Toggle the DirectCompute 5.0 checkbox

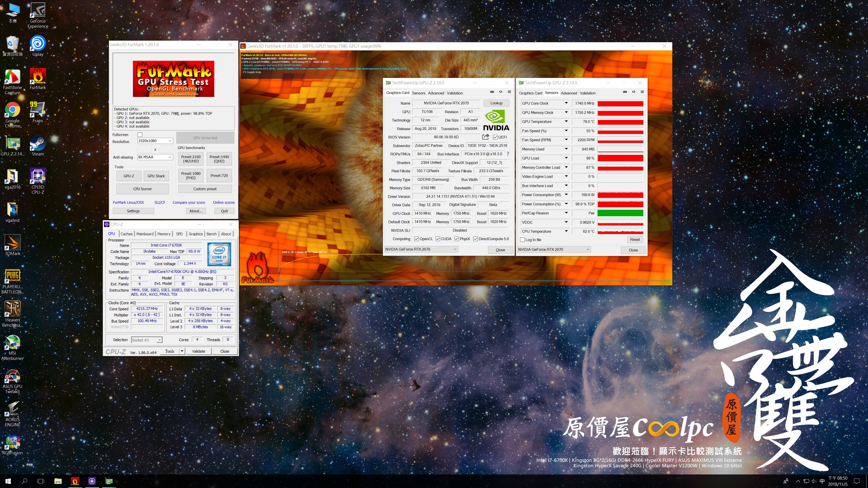(x=475, y=239)
